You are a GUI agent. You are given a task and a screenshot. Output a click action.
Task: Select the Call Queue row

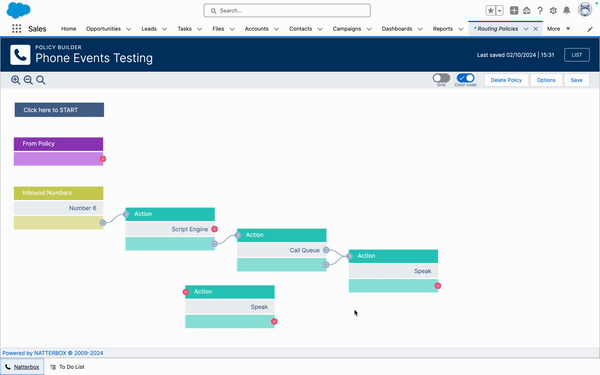(282, 250)
